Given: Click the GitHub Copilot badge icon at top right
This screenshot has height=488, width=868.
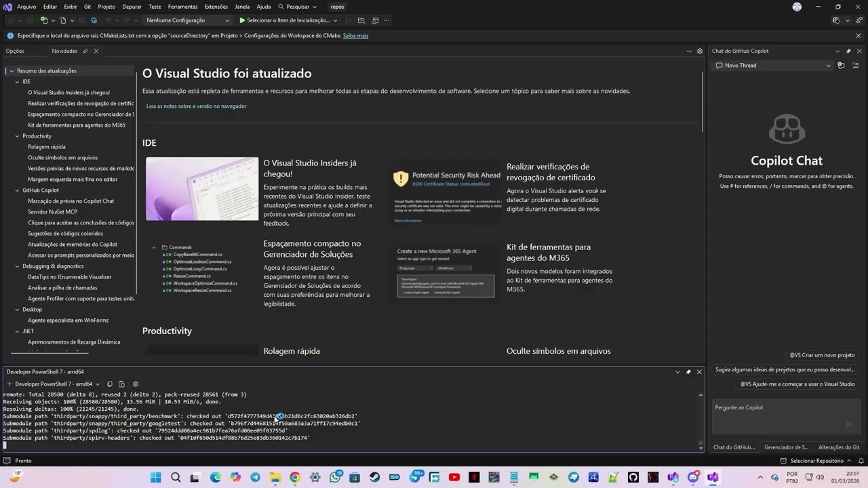Looking at the screenshot, I should (836, 20).
